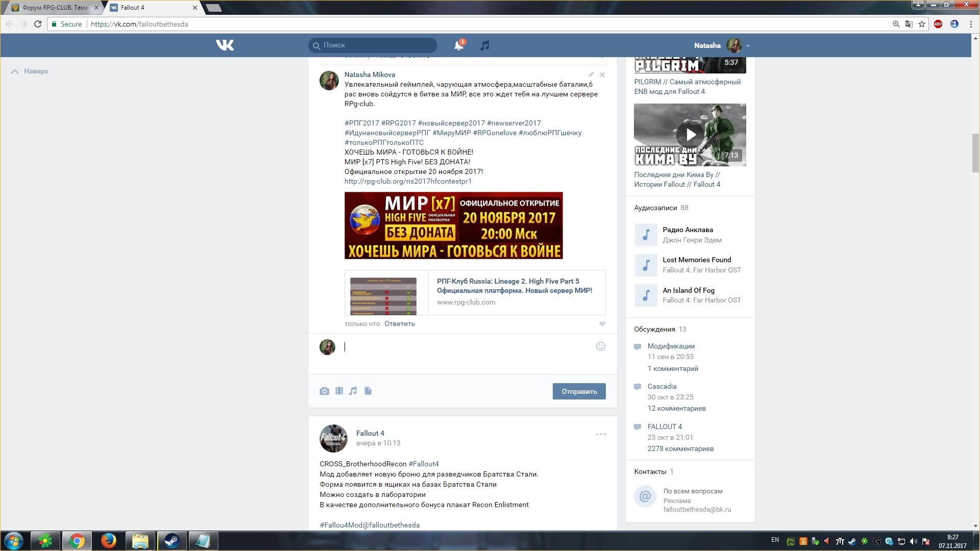Play the Радио Анклава audio track icon

[646, 235]
